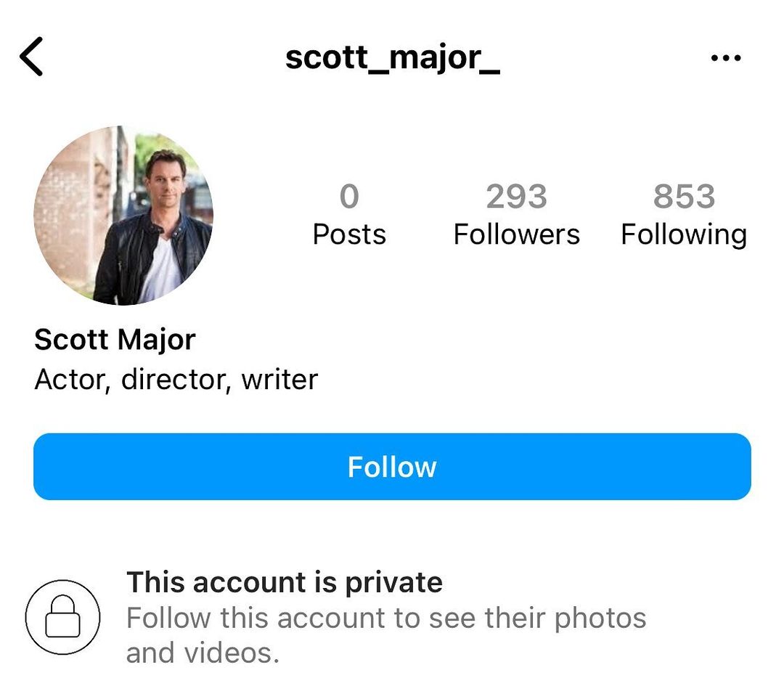Tap the 0 posts count number

[349, 197]
